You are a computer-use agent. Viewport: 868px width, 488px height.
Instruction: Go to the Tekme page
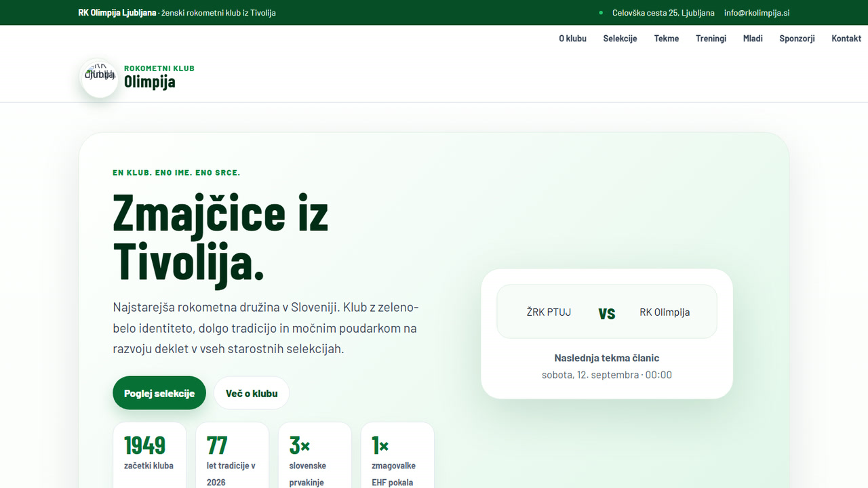click(666, 39)
